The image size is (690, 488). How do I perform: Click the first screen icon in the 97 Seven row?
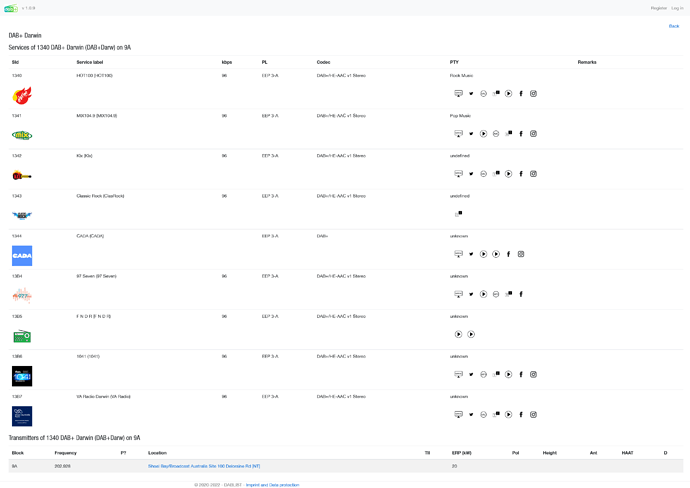[x=459, y=294]
